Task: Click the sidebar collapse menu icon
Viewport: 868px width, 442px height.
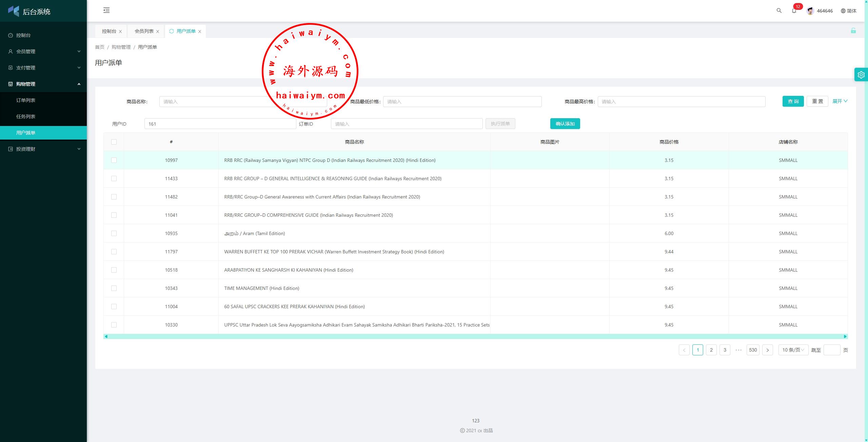Action: point(106,10)
